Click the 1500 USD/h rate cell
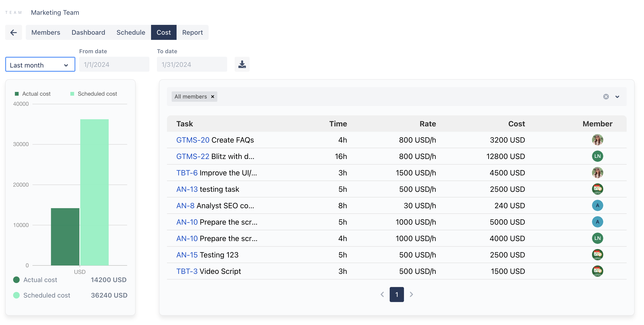The height and width of the screenshot is (325, 644). coord(415,173)
